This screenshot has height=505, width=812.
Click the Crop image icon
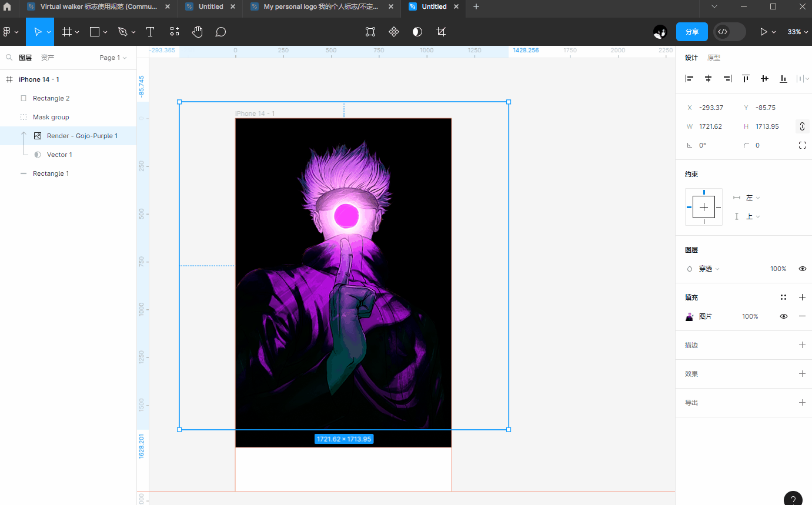coord(441,32)
